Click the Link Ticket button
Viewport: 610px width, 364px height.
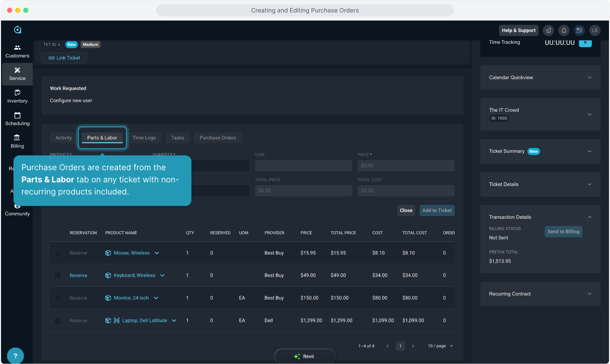(x=64, y=58)
